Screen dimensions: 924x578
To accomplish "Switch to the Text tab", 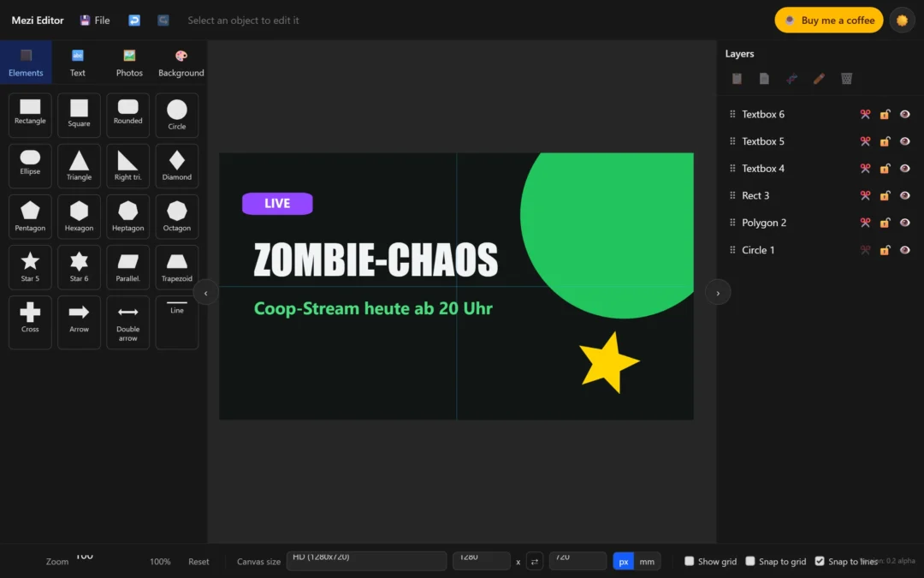I will click(x=78, y=63).
